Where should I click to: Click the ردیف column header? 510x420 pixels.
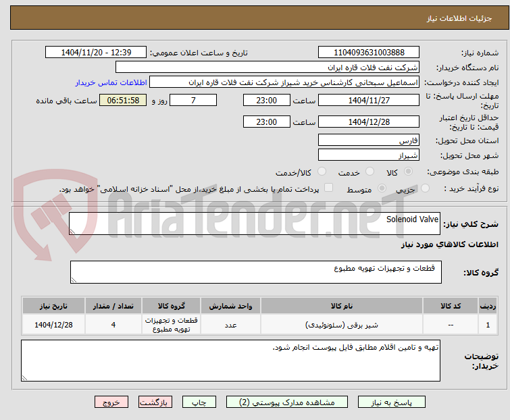coord(488,306)
